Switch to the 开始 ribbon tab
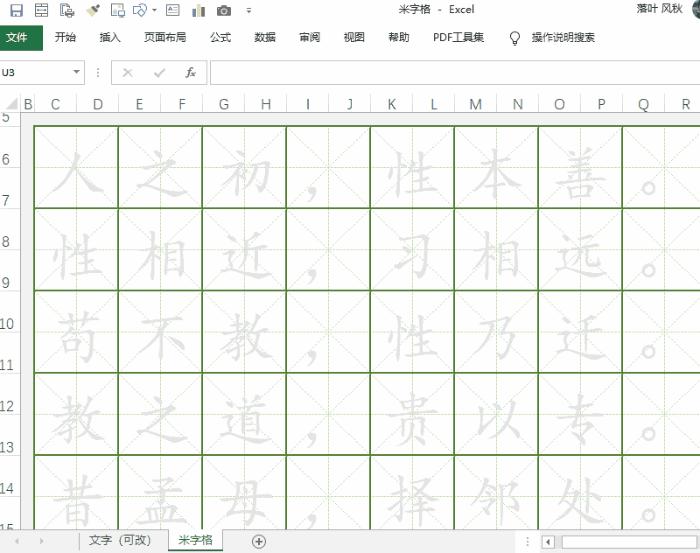The width and height of the screenshot is (700, 553). click(x=65, y=37)
